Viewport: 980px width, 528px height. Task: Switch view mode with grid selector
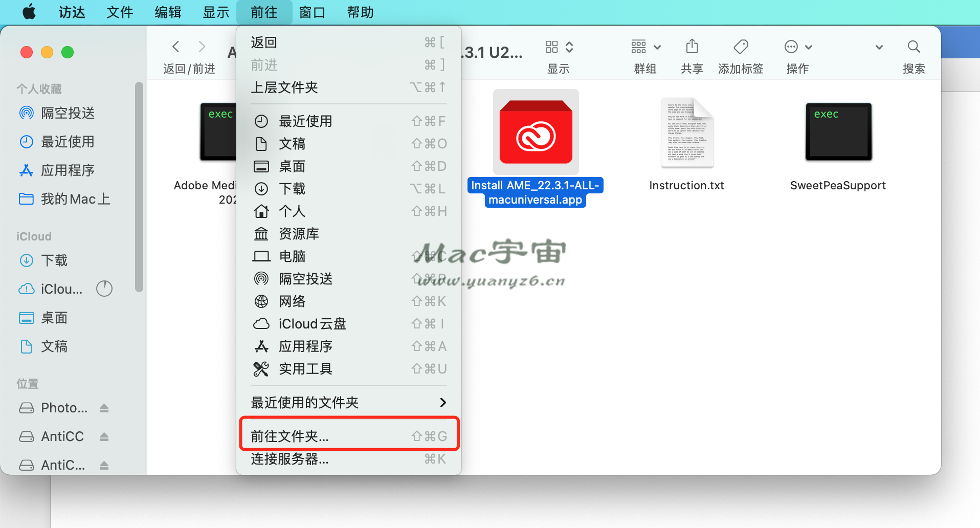(559, 47)
